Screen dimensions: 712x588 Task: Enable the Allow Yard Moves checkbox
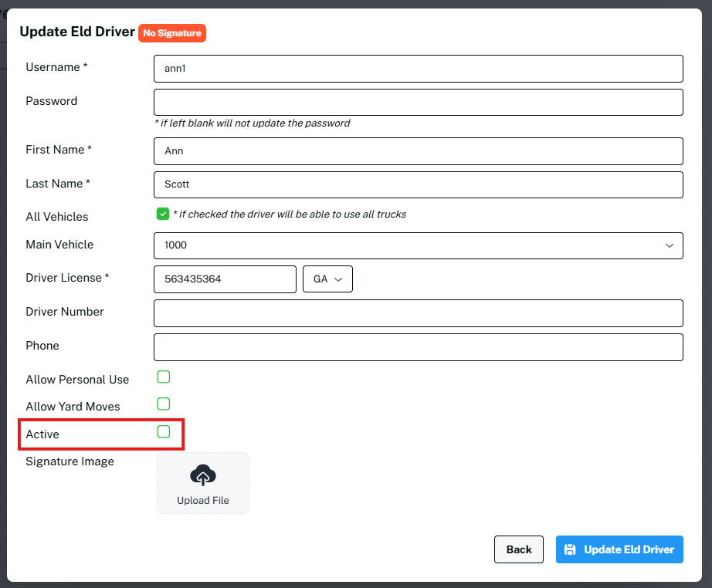pos(163,404)
